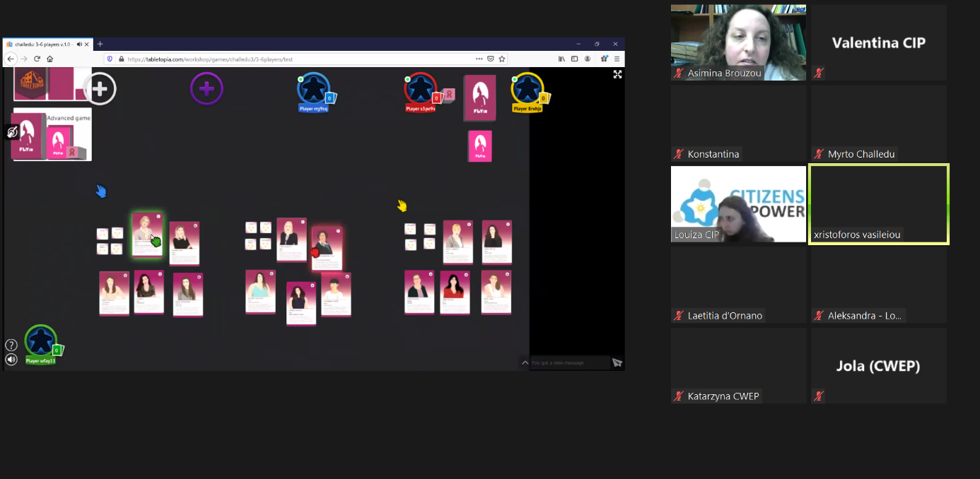
Task: Click the purple plus circle button
Action: 206,89
